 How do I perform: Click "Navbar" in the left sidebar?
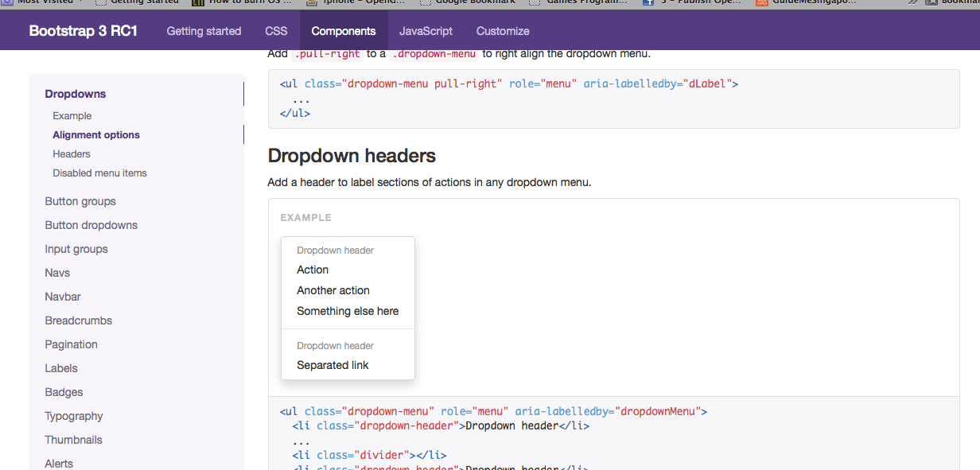tap(62, 297)
